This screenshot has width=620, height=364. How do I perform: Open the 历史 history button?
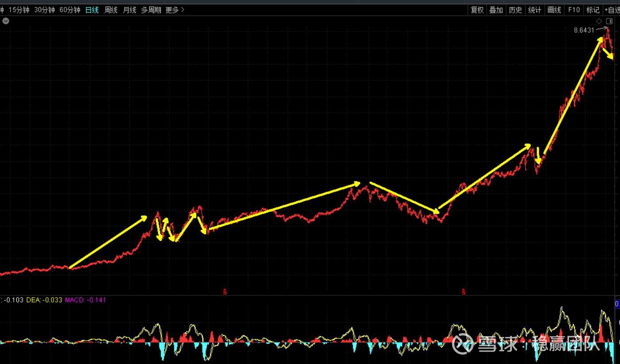[x=515, y=10]
